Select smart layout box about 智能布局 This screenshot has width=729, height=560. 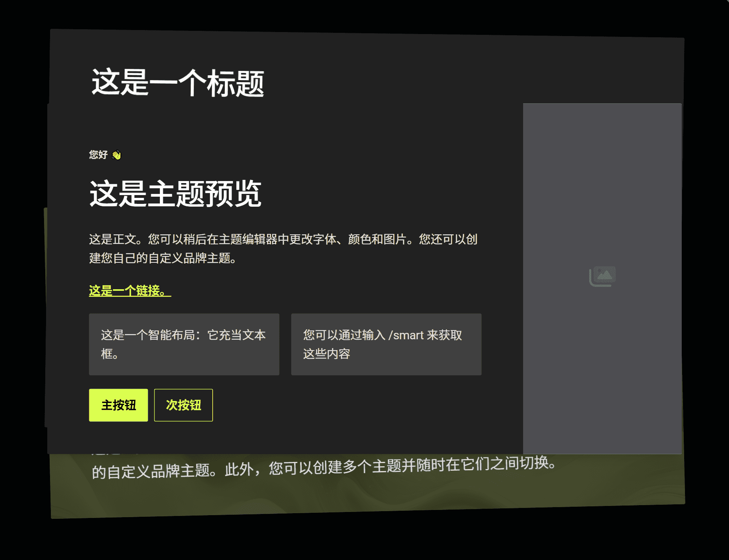[x=184, y=344]
